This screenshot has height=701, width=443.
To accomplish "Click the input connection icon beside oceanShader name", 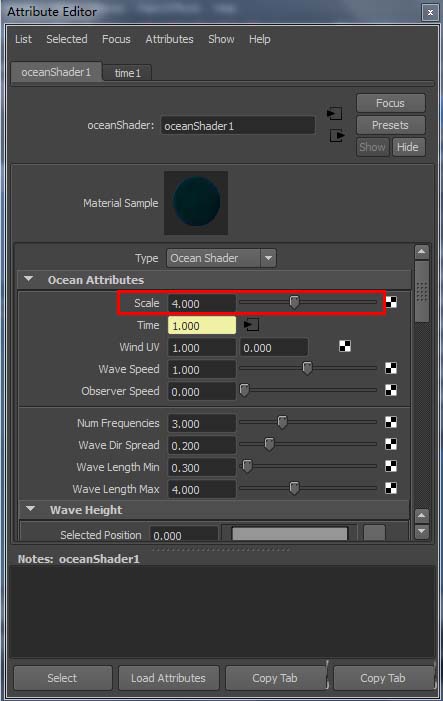I will [x=334, y=114].
